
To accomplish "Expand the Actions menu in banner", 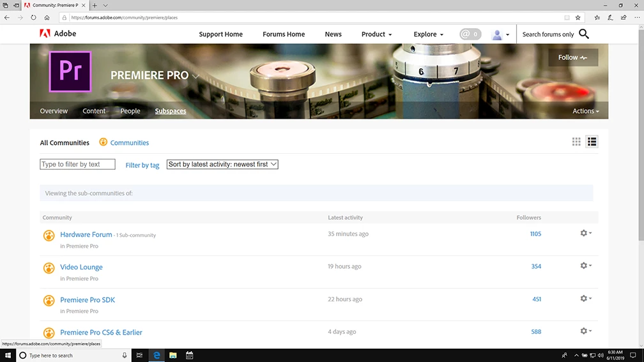I will (x=586, y=111).
